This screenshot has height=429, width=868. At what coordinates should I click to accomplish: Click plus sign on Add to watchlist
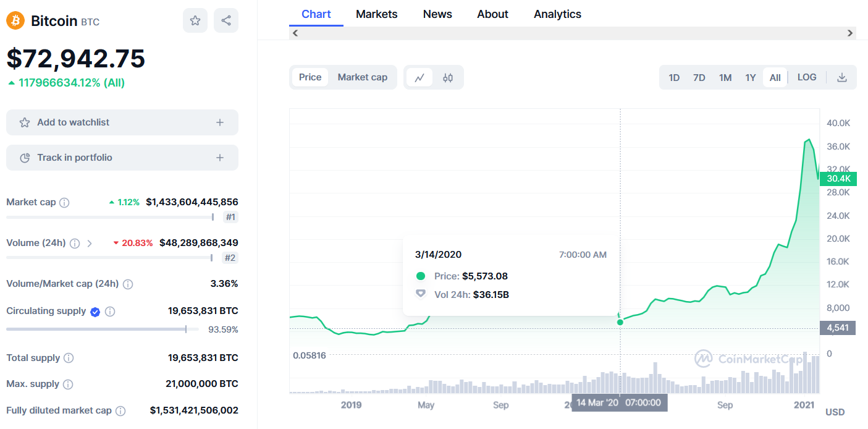tap(220, 122)
